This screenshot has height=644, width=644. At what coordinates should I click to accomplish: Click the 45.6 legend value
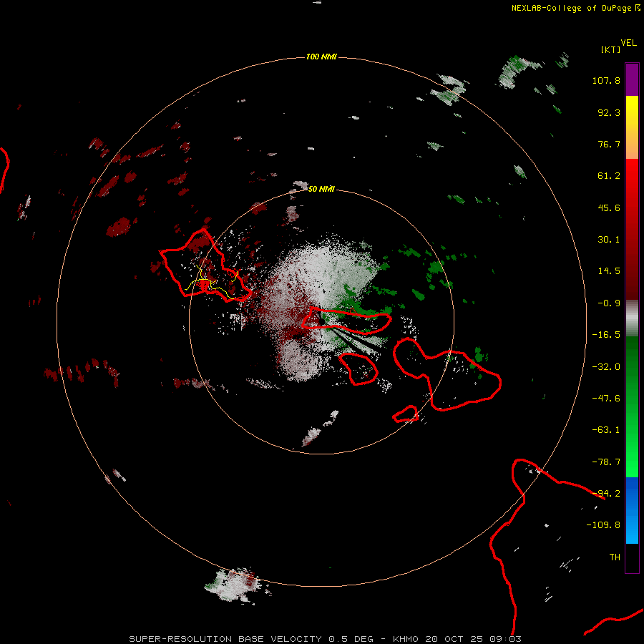(609, 208)
